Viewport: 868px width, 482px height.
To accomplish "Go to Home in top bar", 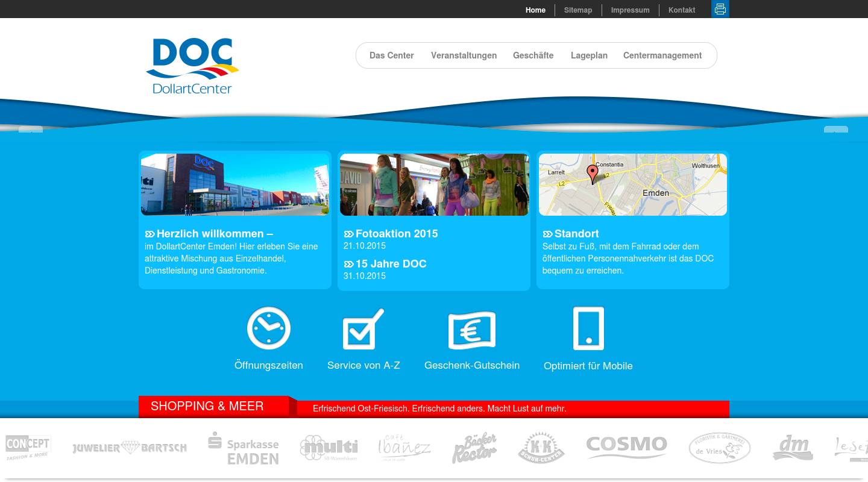I will [x=535, y=10].
